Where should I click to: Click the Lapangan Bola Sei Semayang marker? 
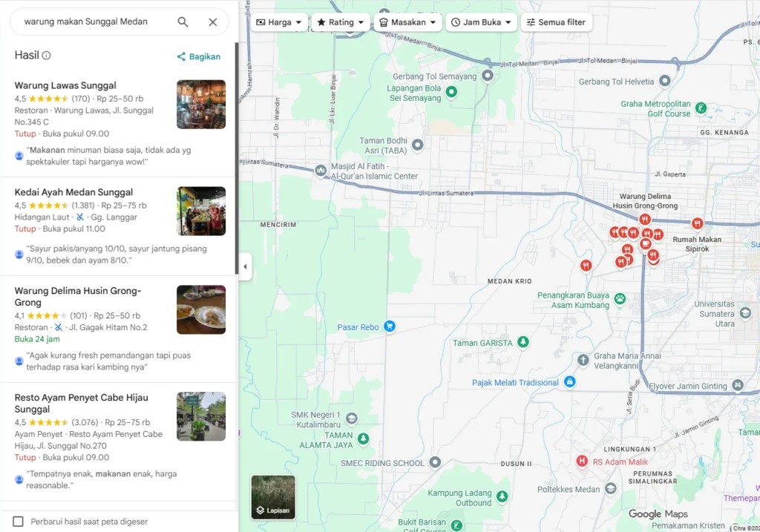[451, 91]
